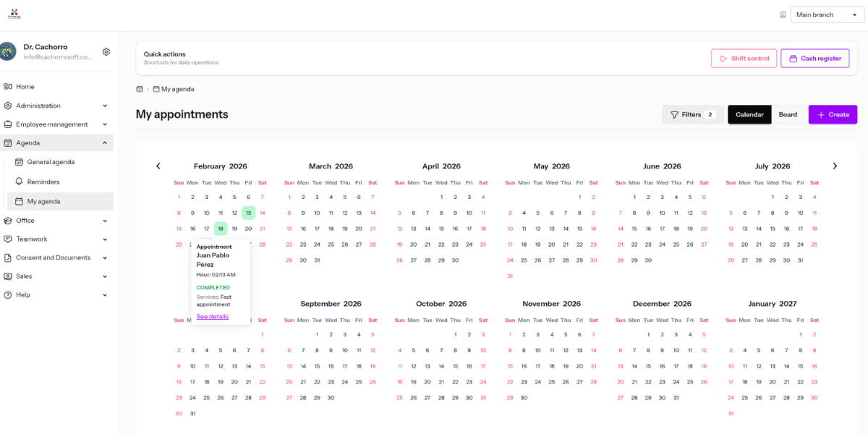Viewport: 868px width, 434px height.
Task: Click the Dr. Cachorro profile avatar
Action: (x=8, y=51)
